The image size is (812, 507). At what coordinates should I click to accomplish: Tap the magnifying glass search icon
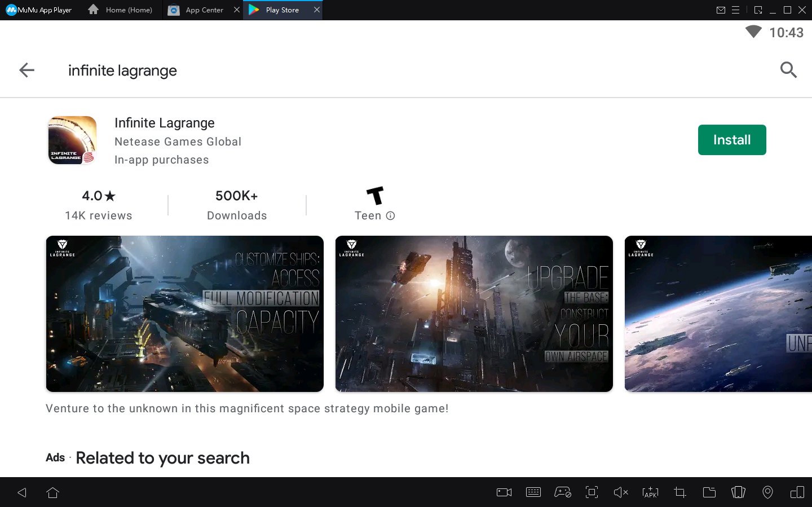point(788,70)
